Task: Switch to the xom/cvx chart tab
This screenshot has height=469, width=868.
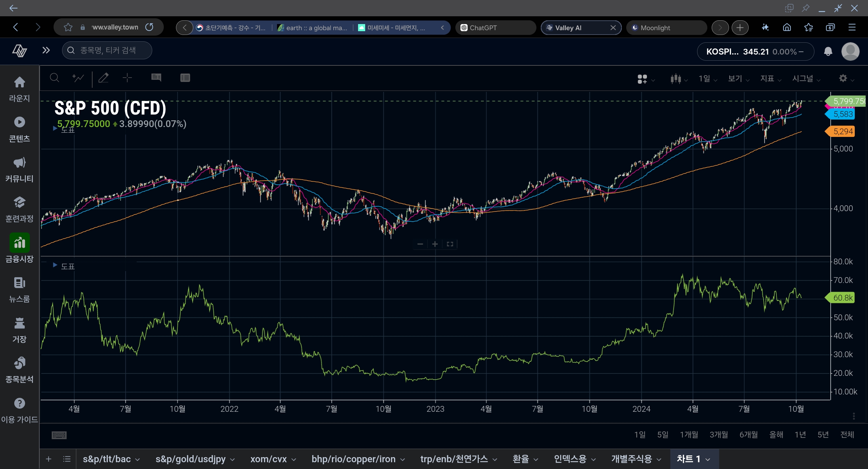Action: coord(273,459)
